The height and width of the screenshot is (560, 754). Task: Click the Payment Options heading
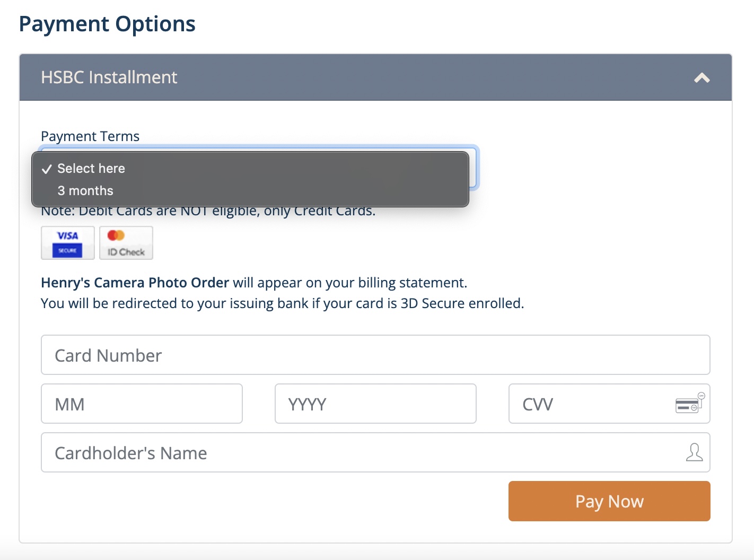pos(107,24)
